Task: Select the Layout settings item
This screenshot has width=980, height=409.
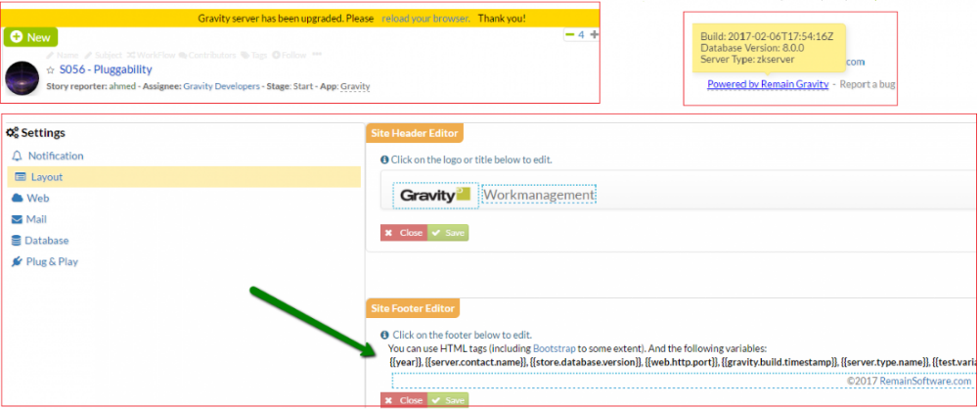Action: coord(184,177)
